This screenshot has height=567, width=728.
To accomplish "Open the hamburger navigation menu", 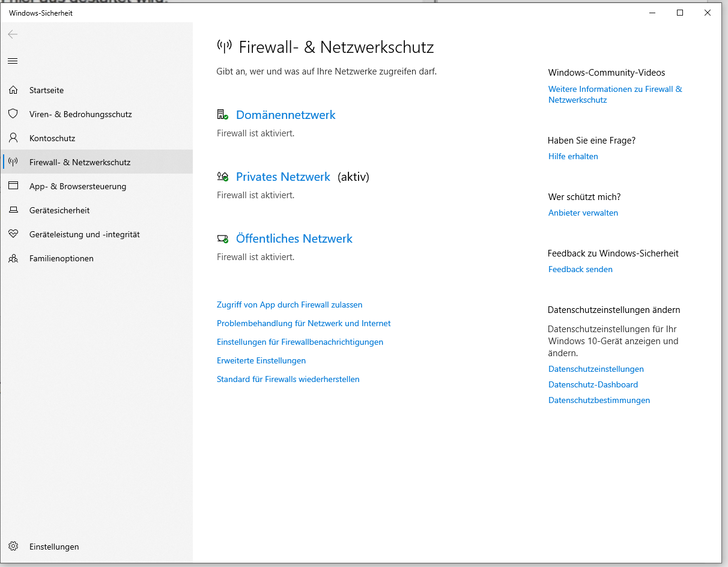I will coord(13,61).
